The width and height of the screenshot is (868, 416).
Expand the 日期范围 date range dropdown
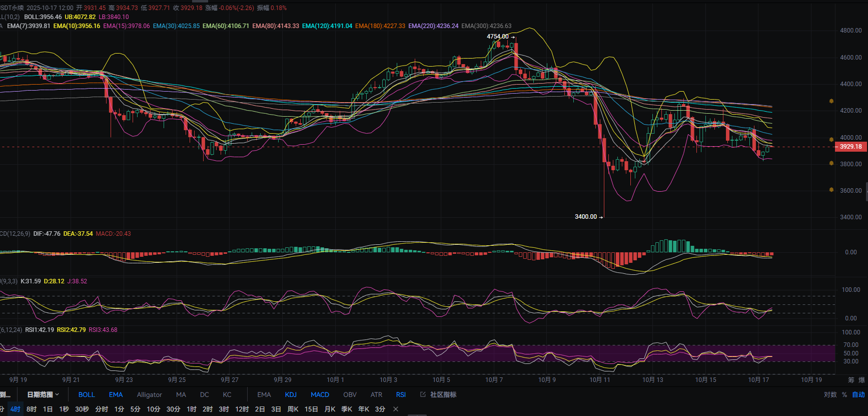point(43,394)
